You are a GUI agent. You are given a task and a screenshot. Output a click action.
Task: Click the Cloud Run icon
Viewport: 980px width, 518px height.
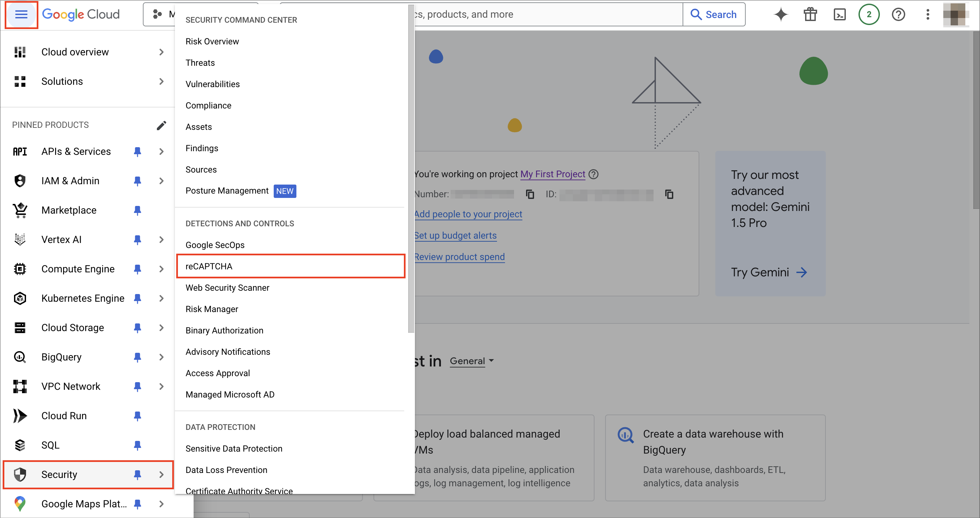pos(20,416)
